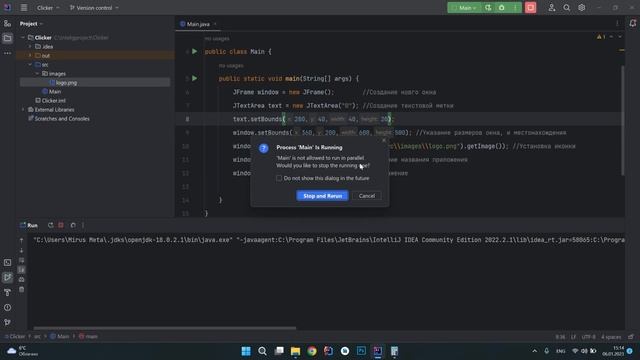This screenshot has width=640, height=360.
Task: Click the down arrow in the console toolbar
Action: (22, 251)
